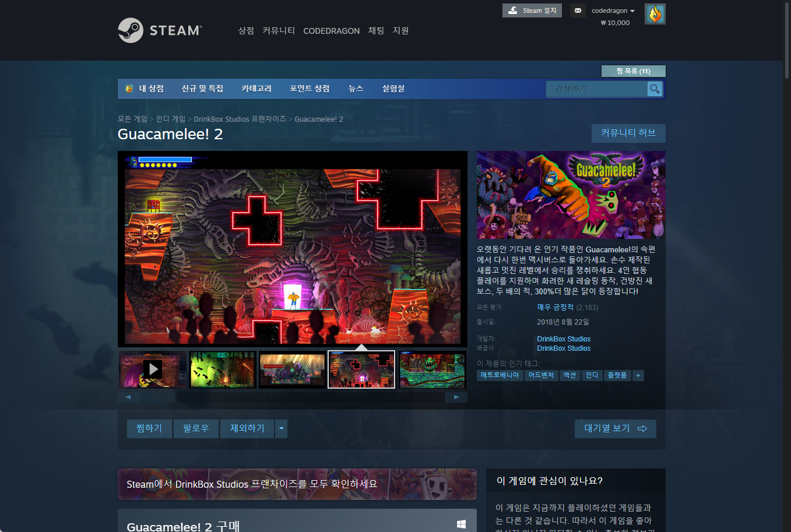This screenshot has height=532, width=791.
Task: Click the 팔로우 follow button
Action: click(196, 429)
